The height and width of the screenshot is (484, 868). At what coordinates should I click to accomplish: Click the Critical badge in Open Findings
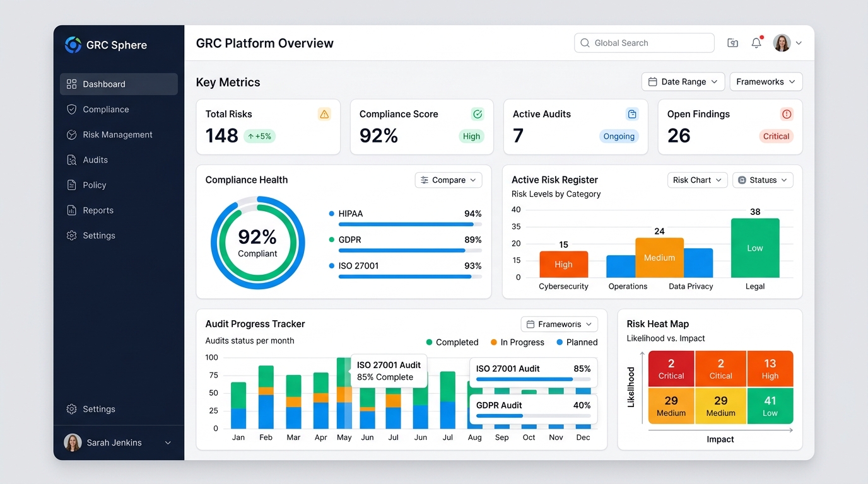click(776, 136)
